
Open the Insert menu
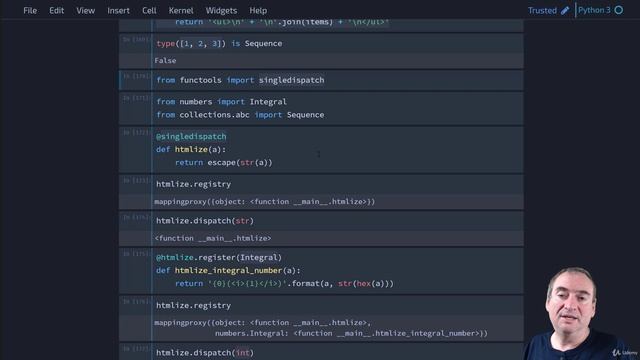[118, 11]
